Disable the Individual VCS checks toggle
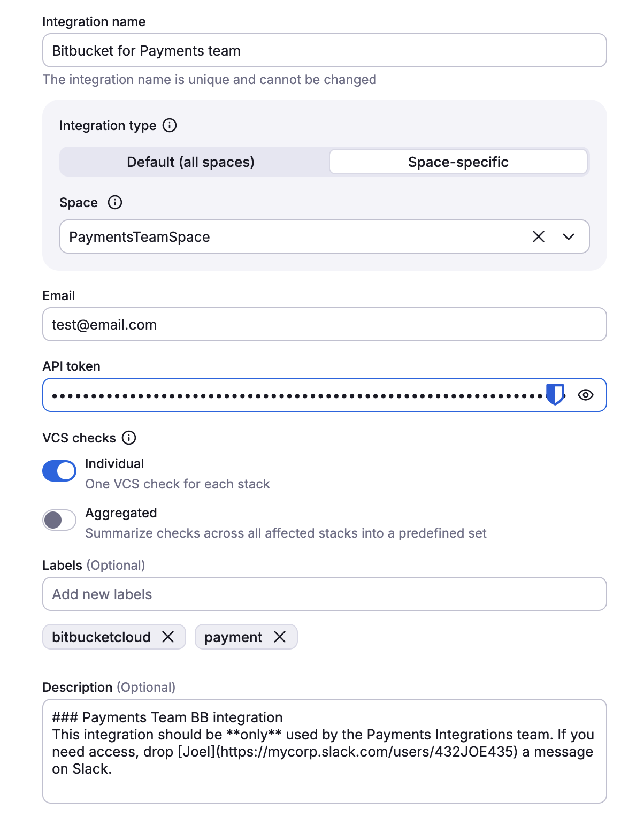The width and height of the screenshot is (644, 840). tap(59, 470)
